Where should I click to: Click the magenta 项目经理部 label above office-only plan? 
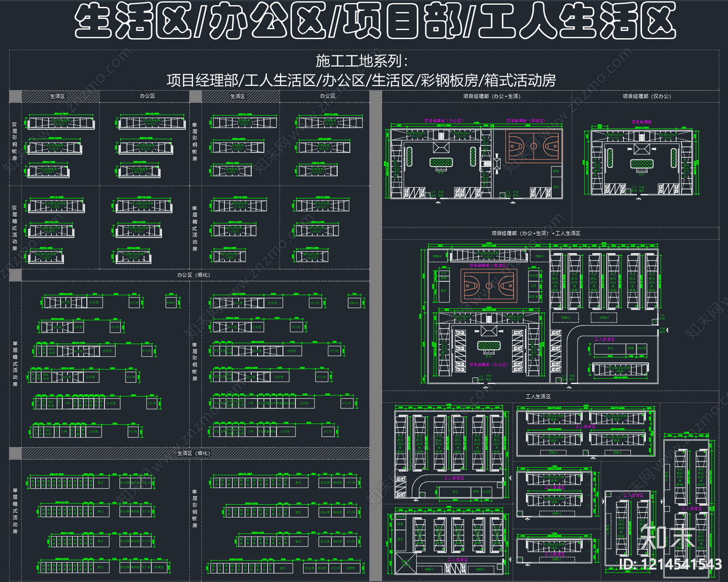click(641, 122)
